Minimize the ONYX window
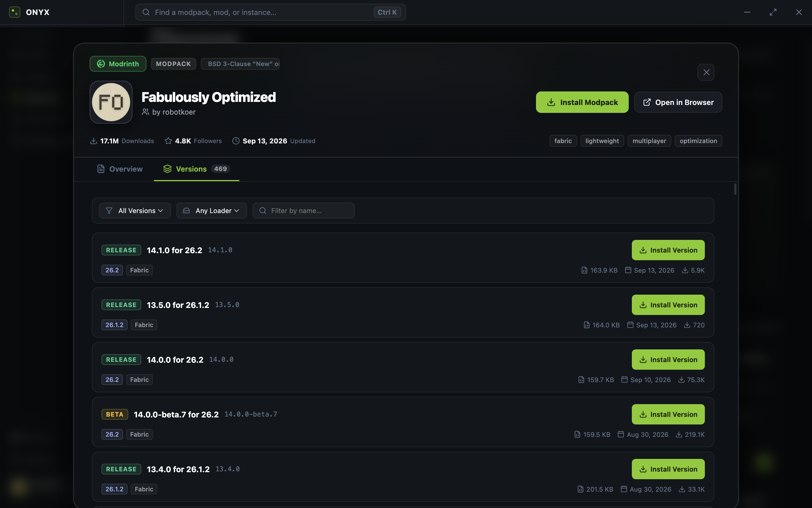 click(x=747, y=12)
